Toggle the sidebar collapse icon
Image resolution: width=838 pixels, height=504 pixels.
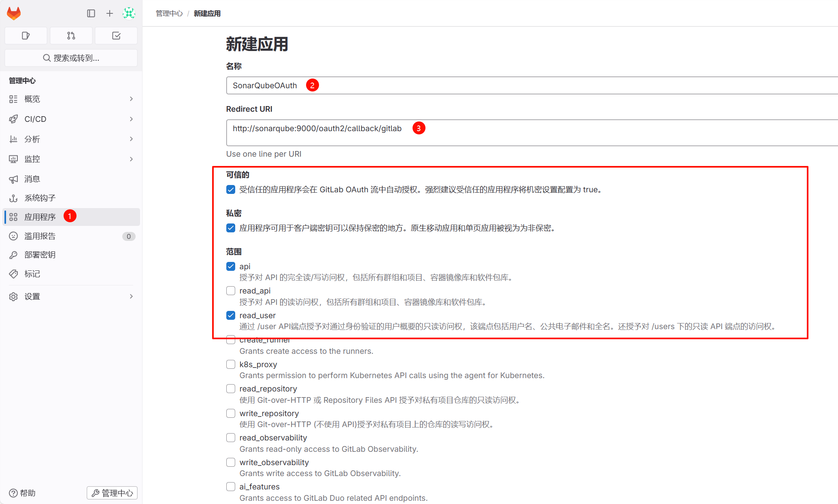point(91,13)
